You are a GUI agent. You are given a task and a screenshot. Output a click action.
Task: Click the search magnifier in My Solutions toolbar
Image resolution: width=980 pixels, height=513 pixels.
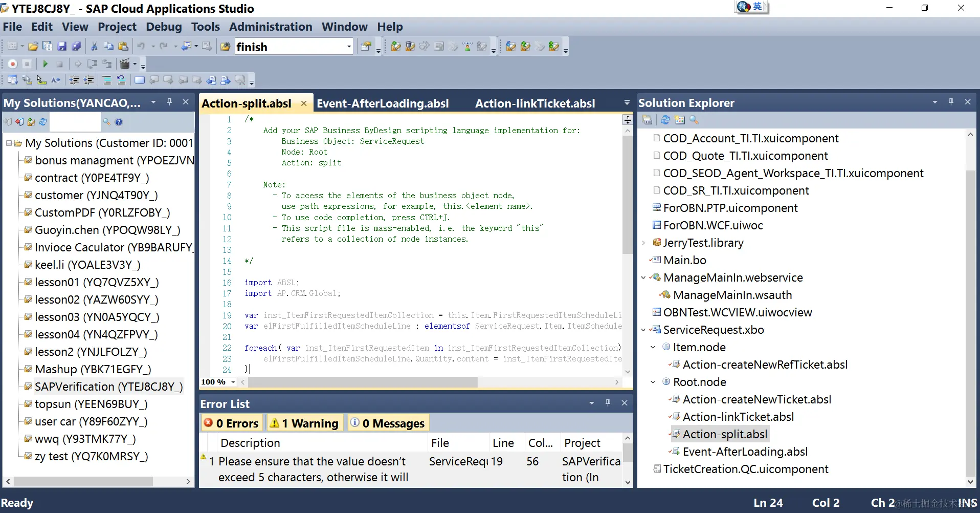point(107,122)
